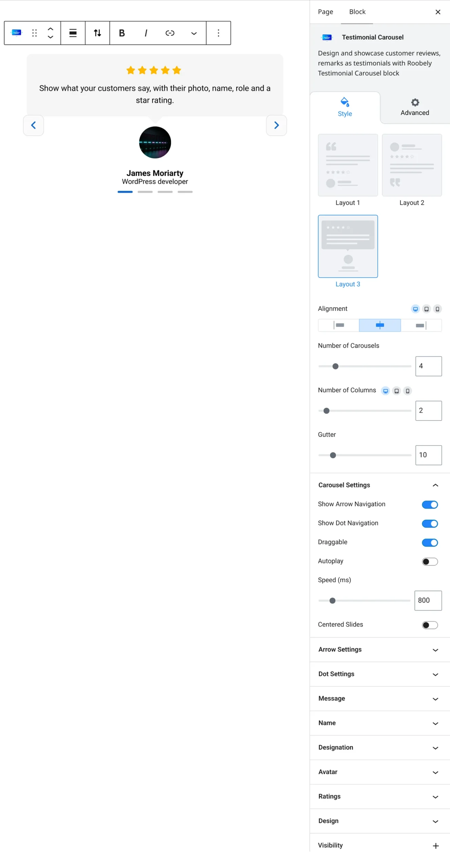Select desktop device for Alignment
Viewport: 450px width, 868px height.
pos(415,309)
